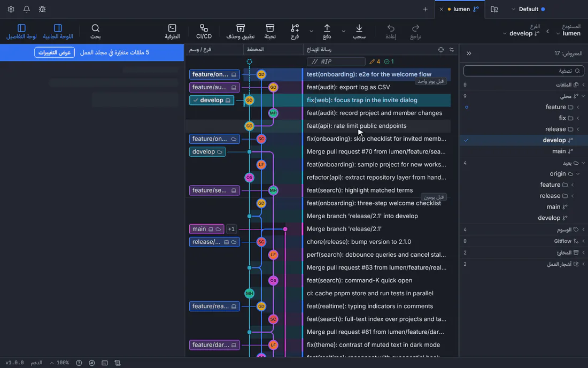Viewport: 588px width, 368px height.
Task: Click the compass icon in status bar
Action: click(92, 363)
